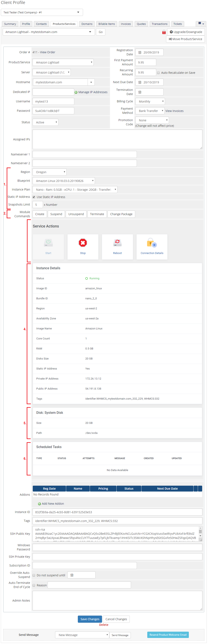Image resolution: width=208 pixels, height=644 pixels.
Task: Open the menu icon at right of tabs
Action: 201,24
